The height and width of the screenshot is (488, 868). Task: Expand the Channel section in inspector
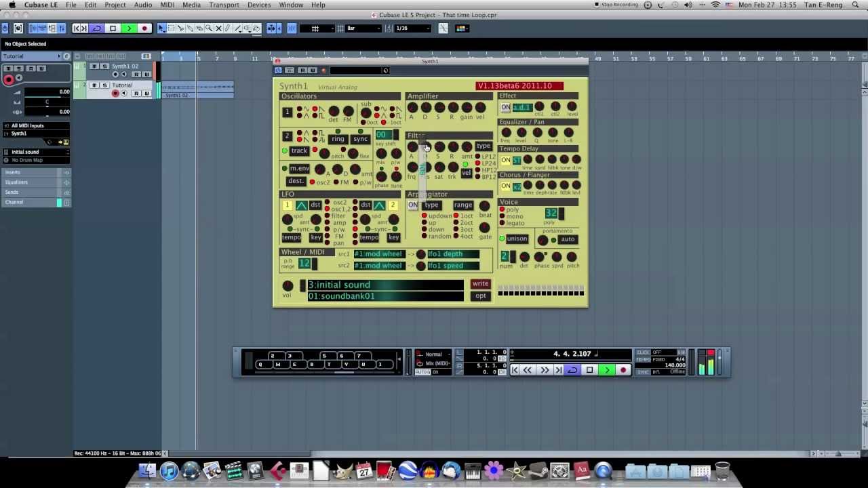point(35,202)
